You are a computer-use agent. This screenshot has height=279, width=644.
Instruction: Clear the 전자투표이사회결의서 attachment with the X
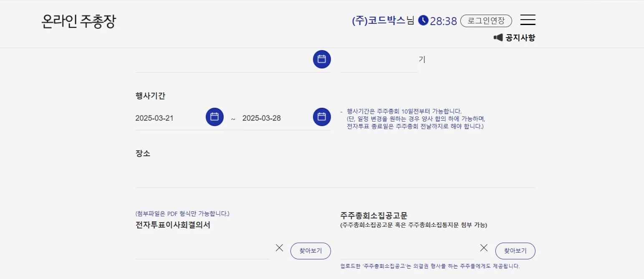(279, 247)
